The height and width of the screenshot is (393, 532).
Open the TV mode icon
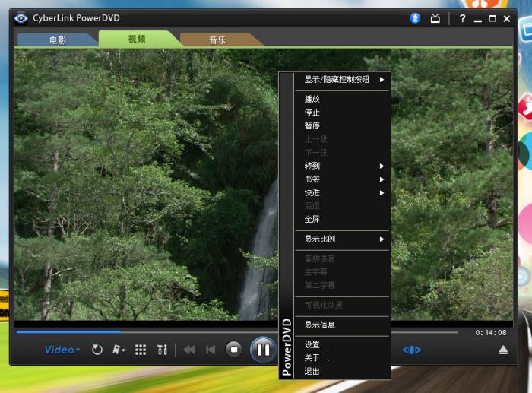(x=435, y=18)
